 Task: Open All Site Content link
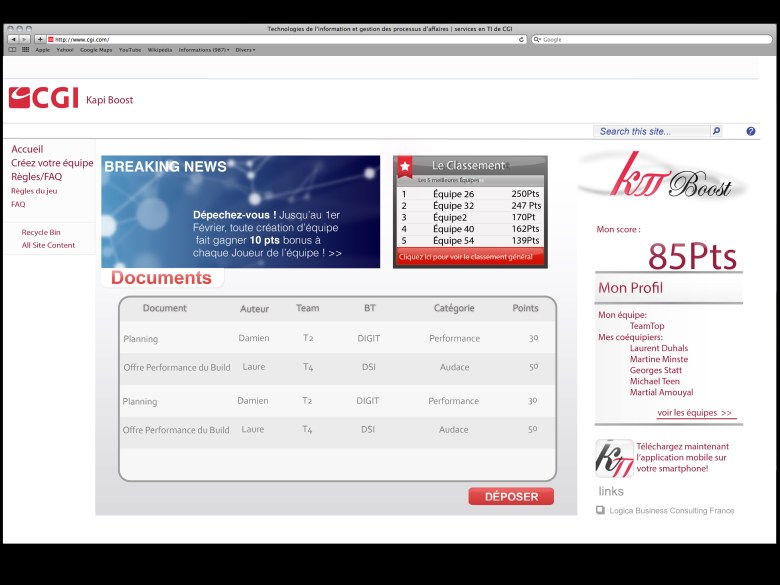(48, 245)
